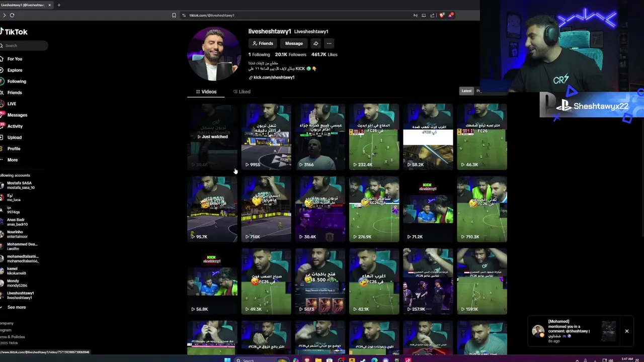
Task: Click the TikTok logo
Action: click(x=14, y=32)
